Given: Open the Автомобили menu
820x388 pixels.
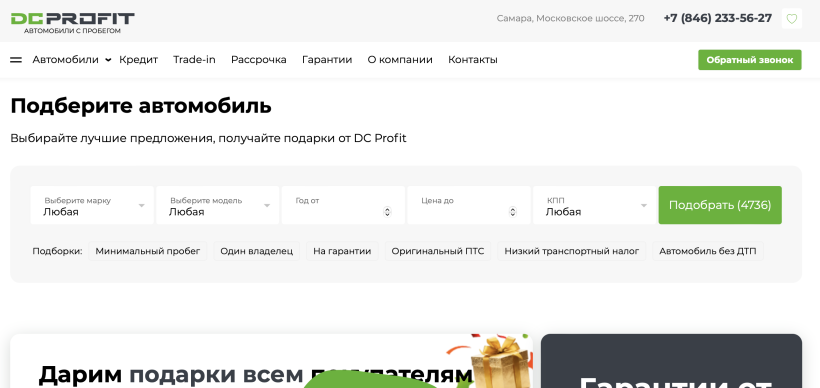Looking at the screenshot, I should pyautogui.click(x=65, y=60).
